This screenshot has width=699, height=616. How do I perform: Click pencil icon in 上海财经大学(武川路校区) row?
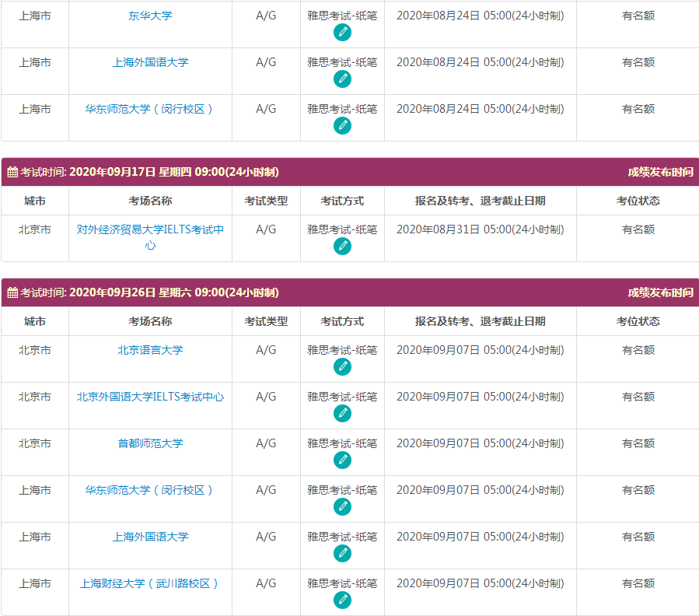pos(342,600)
